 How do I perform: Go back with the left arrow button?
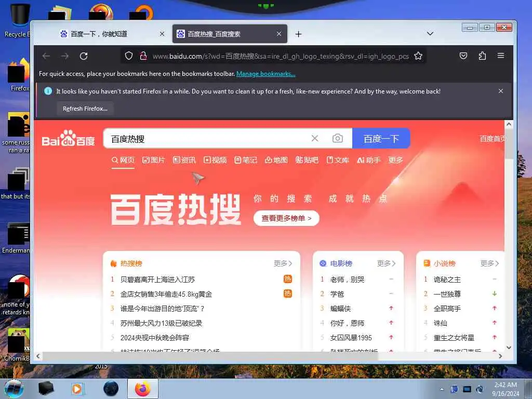pyautogui.click(x=46, y=56)
